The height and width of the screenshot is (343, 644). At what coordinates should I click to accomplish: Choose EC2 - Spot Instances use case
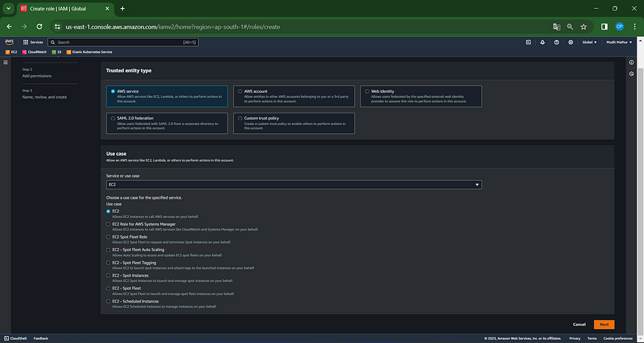[108, 275]
